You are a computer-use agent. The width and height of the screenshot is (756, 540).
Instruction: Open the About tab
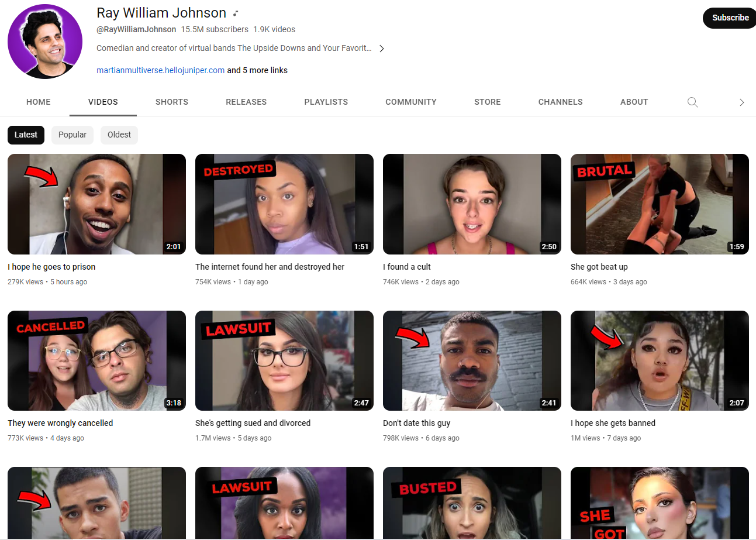coord(634,102)
